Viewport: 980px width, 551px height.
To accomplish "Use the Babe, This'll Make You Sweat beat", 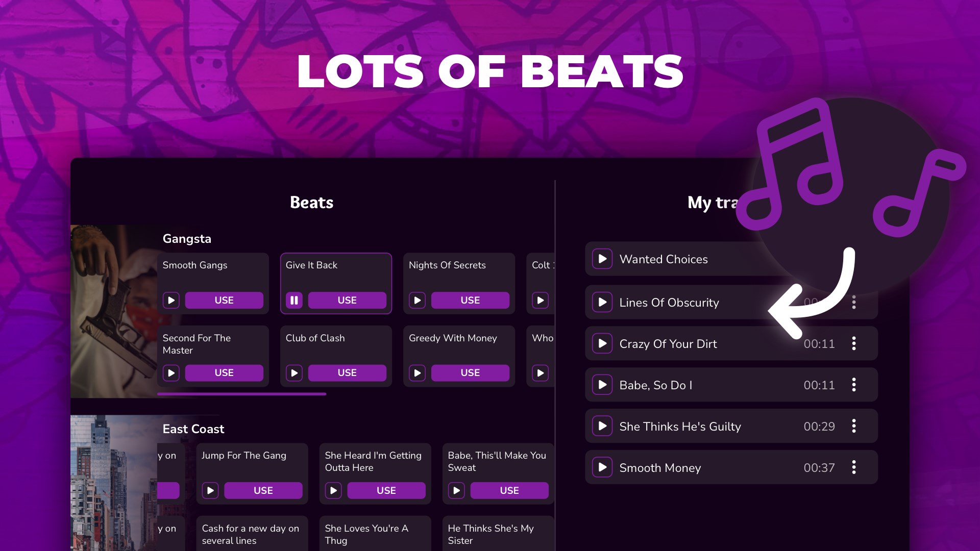I will [509, 490].
